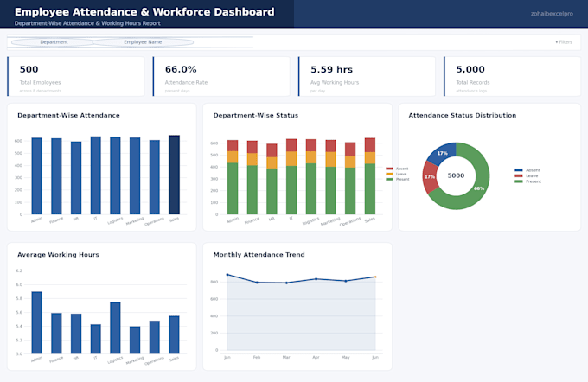Image resolution: width=588 pixels, height=382 pixels.
Task: Select the orange Jun data point on trend line
Action: (x=375, y=277)
